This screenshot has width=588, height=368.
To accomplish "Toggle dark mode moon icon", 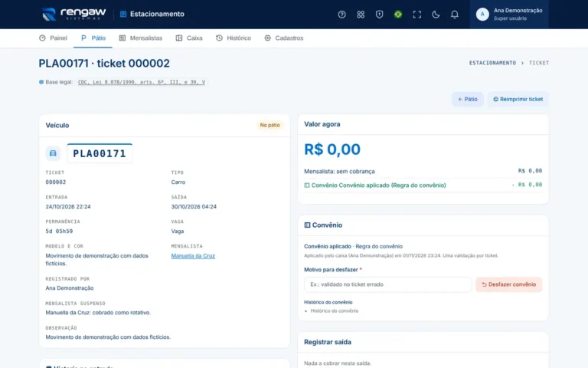I will [x=436, y=15].
